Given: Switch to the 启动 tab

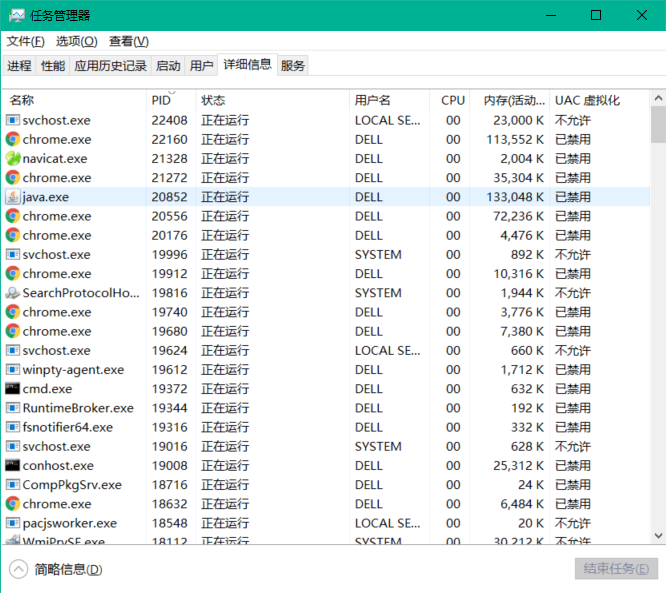Looking at the screenshot, I should tap(168, 66).
